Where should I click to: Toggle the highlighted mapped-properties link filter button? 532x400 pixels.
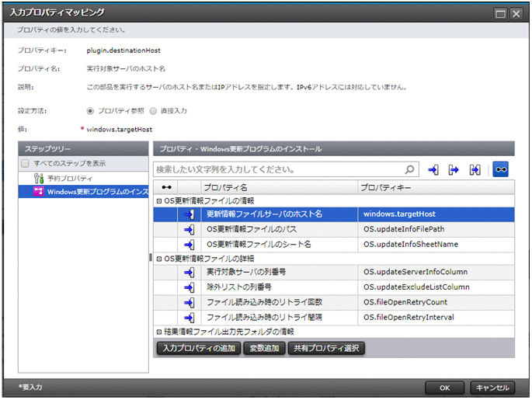point(500,169)
